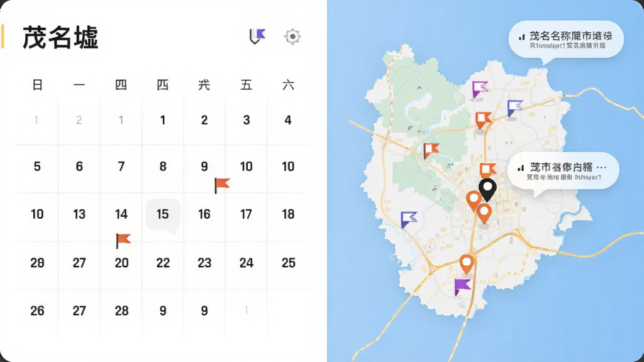Click the 六 weekday column header
The image size is (644, 362).
tap(288, 85)
